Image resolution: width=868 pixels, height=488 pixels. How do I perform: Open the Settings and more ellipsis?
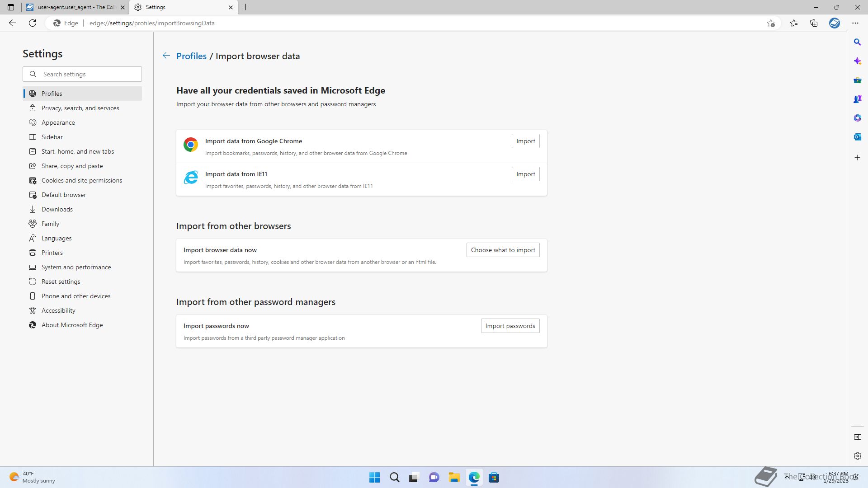[x=855, y=23]
